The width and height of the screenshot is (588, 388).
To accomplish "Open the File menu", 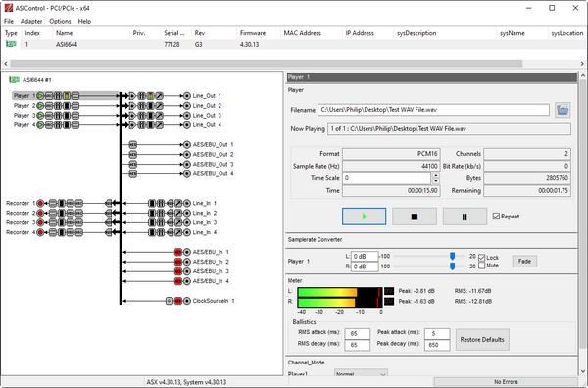I will [9, 21].
